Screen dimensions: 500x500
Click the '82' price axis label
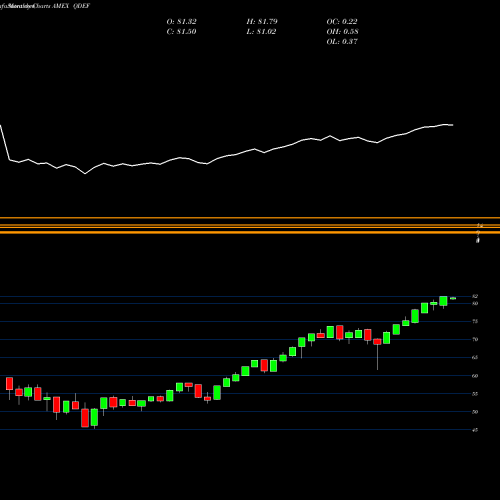coord(475,296)
